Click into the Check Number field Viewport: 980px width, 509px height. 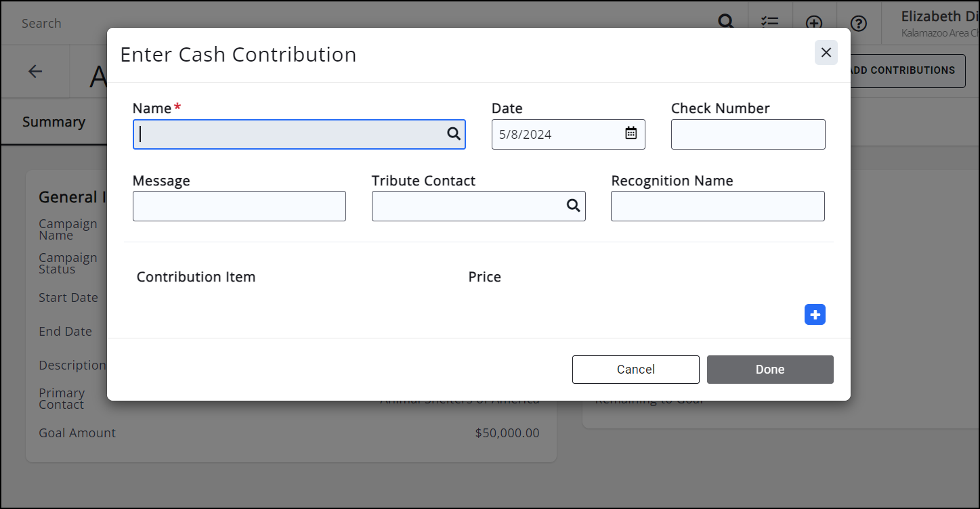coord(748,134)
